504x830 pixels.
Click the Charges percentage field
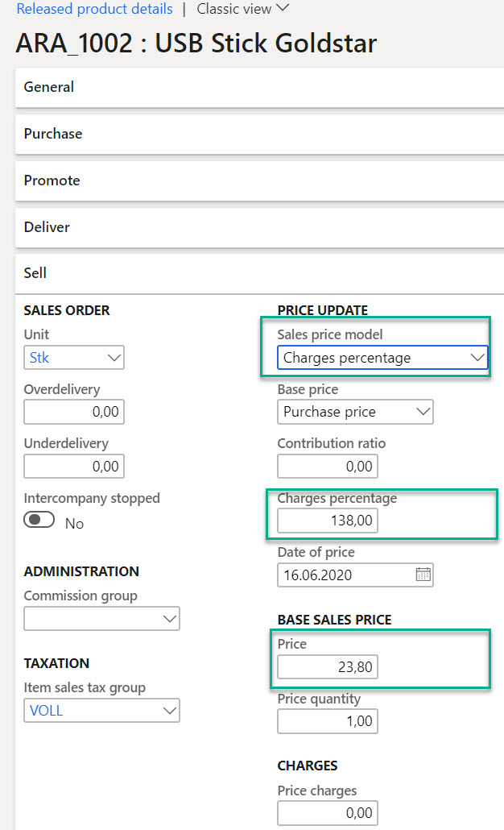pyautogui.click(x=328, y=521)
